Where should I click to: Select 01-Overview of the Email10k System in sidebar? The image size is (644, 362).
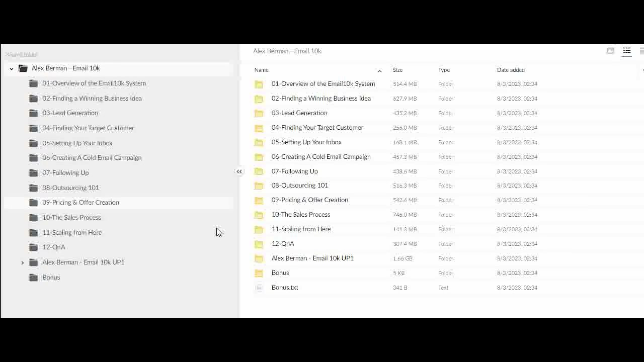[x=94, y=83]
